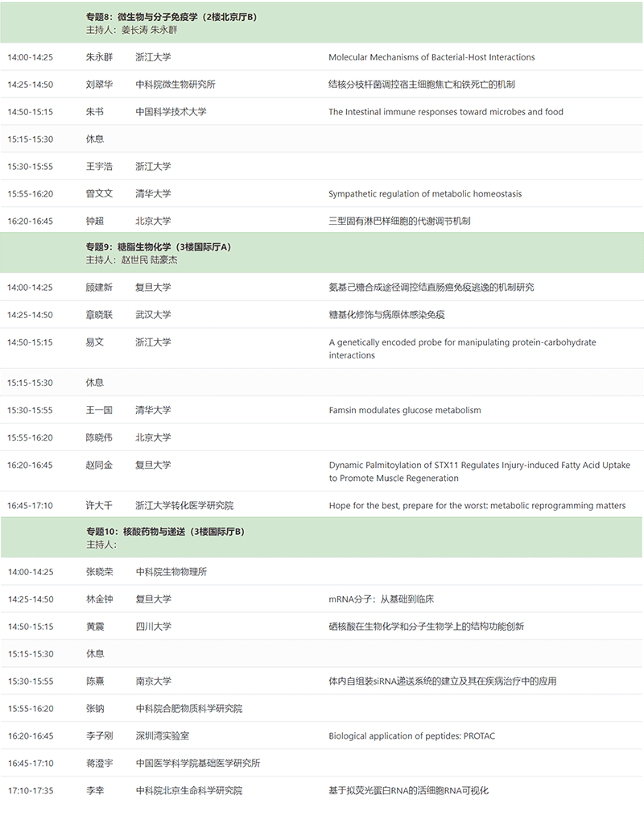The width and height of the screenshot is (644, 816).
Task: Click "Sympathetic regulation of metabolic homeostasis" title
Action: [425, 194]
